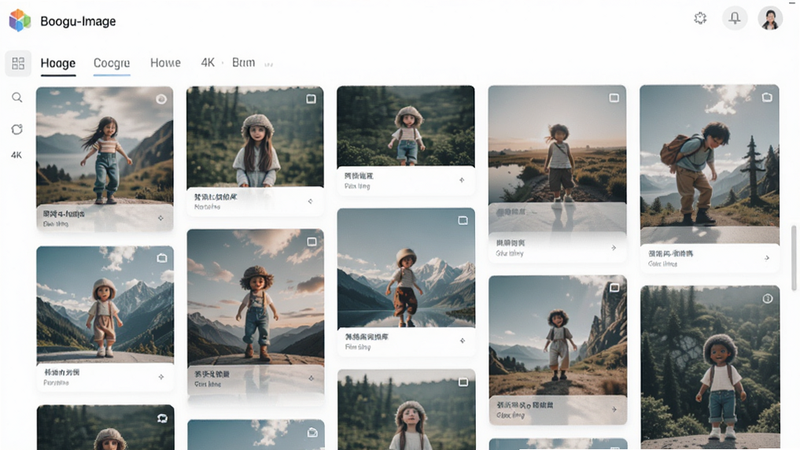Click arrow icon under rocky trail child image
The width and height of the screenshot is (800, 450).
[614, 409]
